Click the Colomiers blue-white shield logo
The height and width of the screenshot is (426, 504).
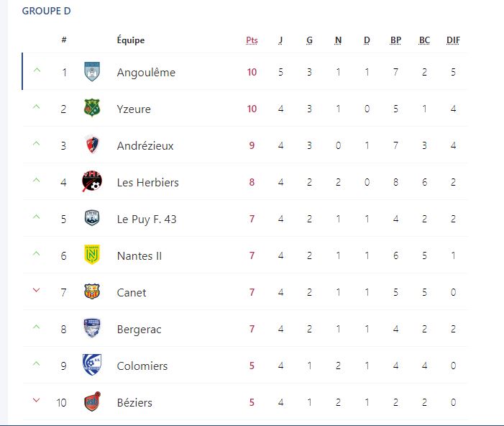click(92, 365)
